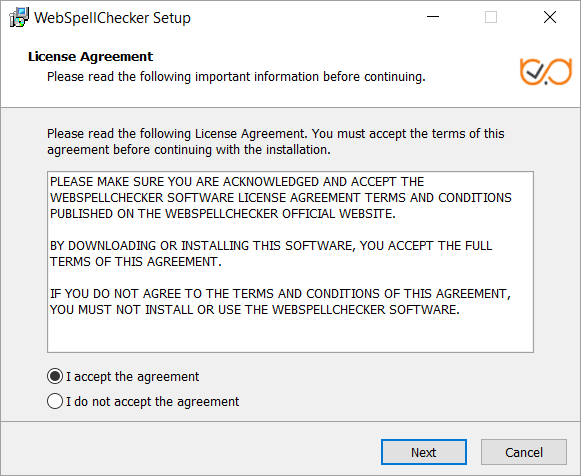Image resolution: width=581 pixels, height=476 pixels.
Task: Select the 'I accept the agreement' radio circle
Action: tap(55, 376)
